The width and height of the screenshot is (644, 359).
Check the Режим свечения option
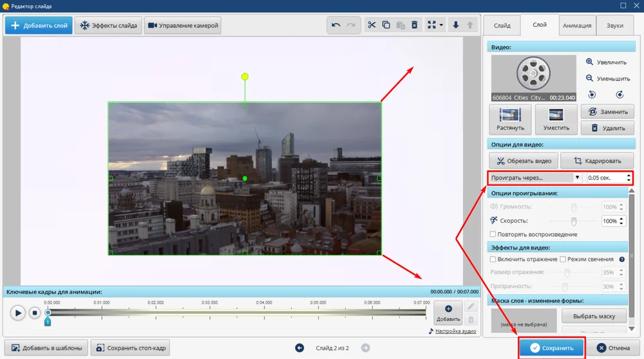(563, 259)
